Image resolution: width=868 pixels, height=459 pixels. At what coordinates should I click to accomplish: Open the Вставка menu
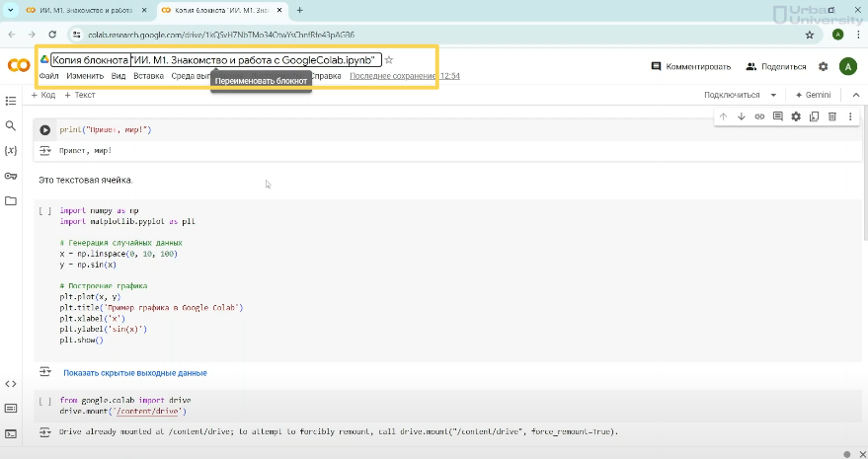coord(148,76)
